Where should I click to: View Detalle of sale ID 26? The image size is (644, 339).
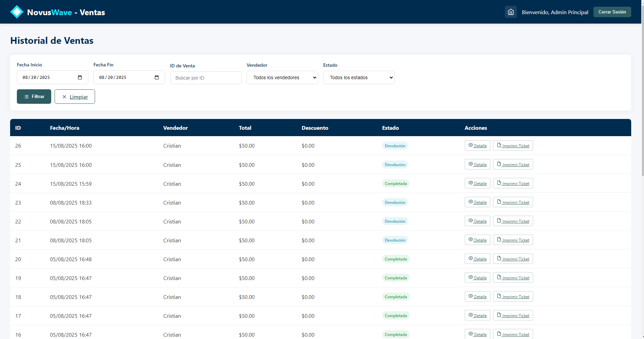tap(477, 146)
